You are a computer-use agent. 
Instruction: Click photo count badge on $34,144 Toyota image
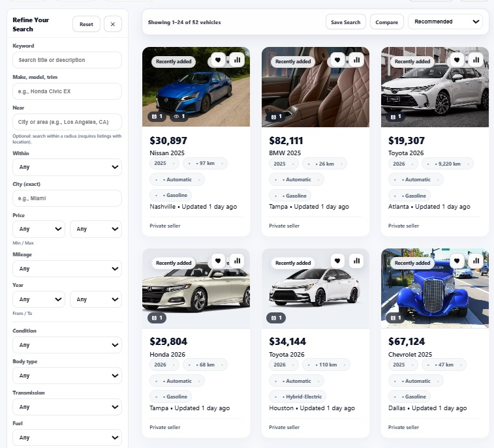click(x=276, y=318)
